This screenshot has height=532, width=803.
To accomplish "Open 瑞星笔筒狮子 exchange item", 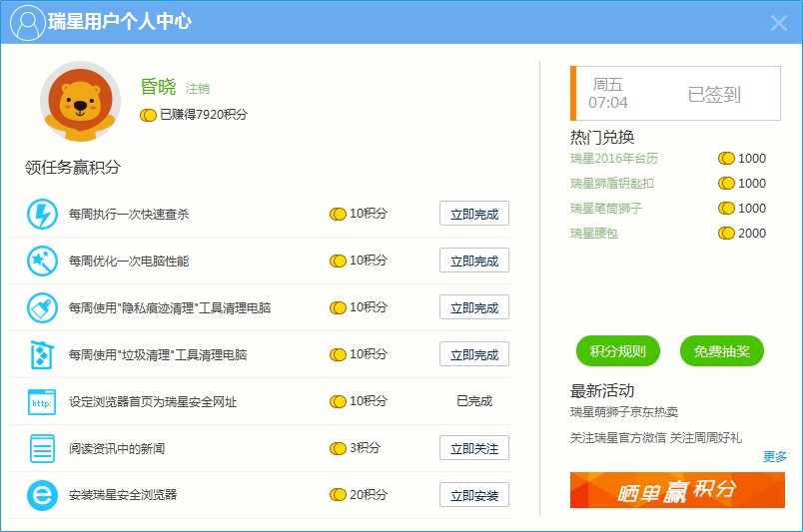I will pos(606,209).
